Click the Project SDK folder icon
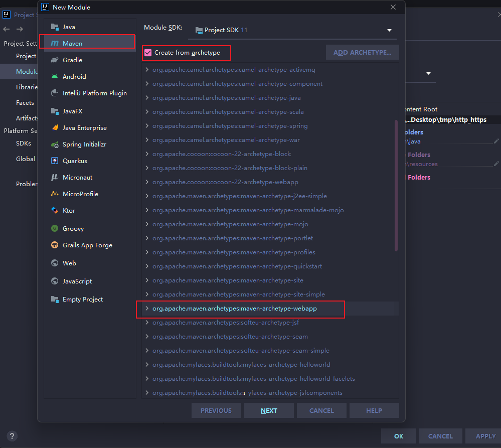The width and height of the screenshot is (501, 448). tap(199, 30)
